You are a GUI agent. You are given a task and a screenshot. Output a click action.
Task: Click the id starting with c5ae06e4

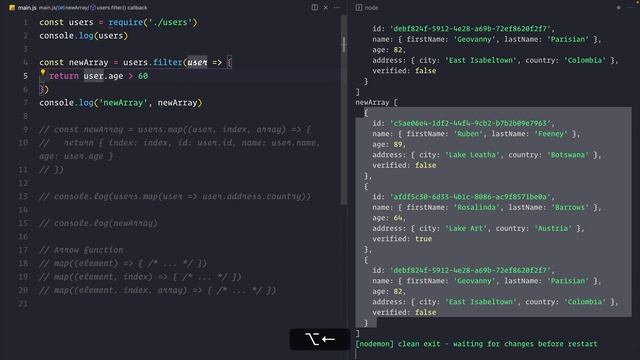pyautogui.click(x=471, y=123)
